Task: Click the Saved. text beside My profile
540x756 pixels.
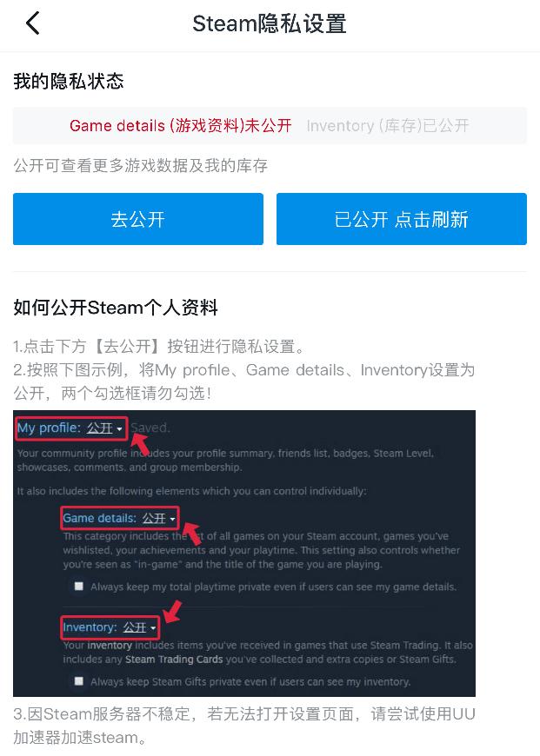Action: pos(150,428)
